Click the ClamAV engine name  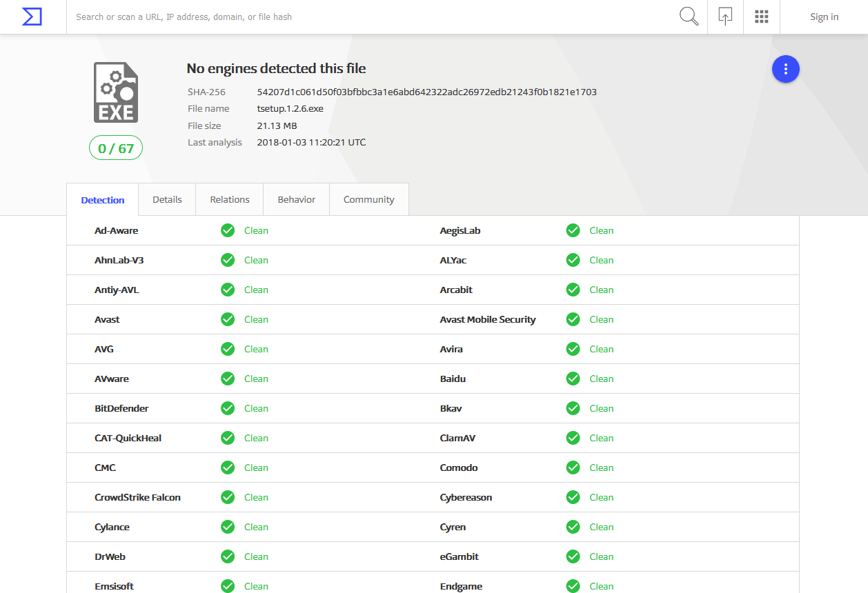point(458,438)
